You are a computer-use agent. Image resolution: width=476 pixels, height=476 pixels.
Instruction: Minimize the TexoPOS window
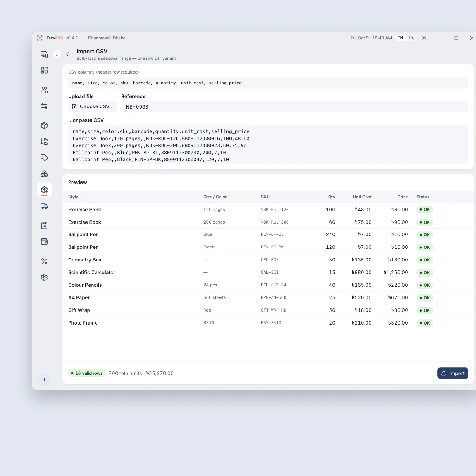(x=441, y=38)
